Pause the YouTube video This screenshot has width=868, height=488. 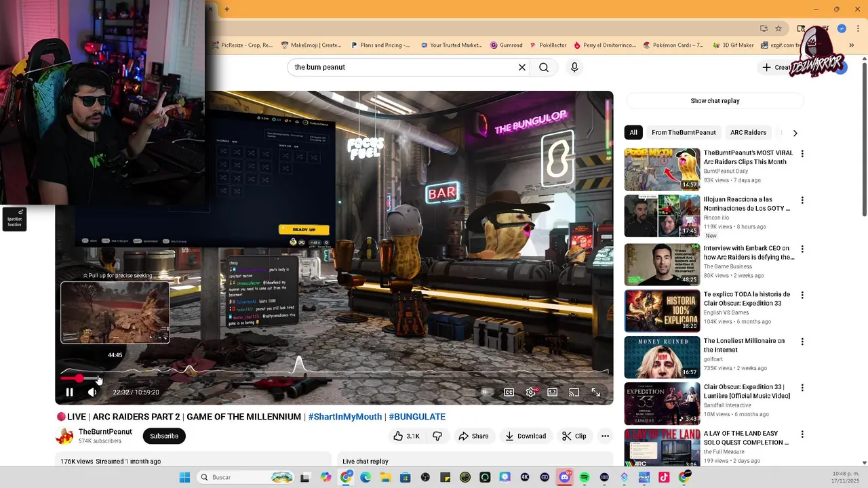(69, 392)
